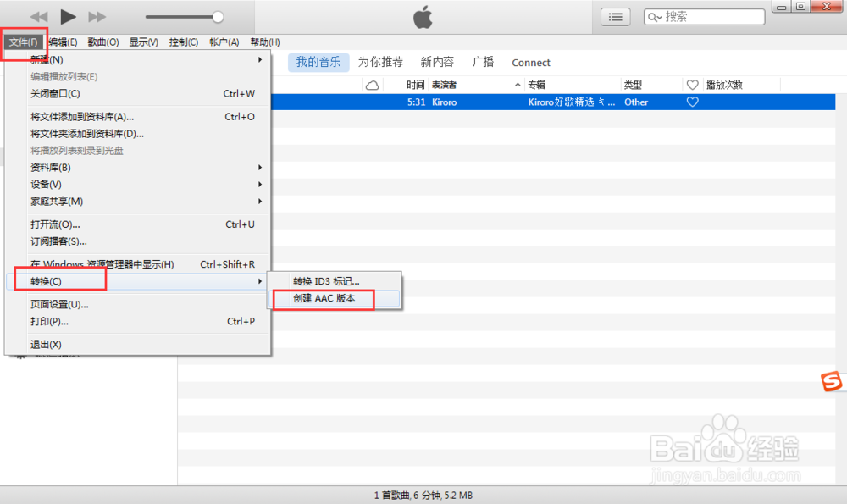Select the Kiroro artist cell

(x=445, y=102)
